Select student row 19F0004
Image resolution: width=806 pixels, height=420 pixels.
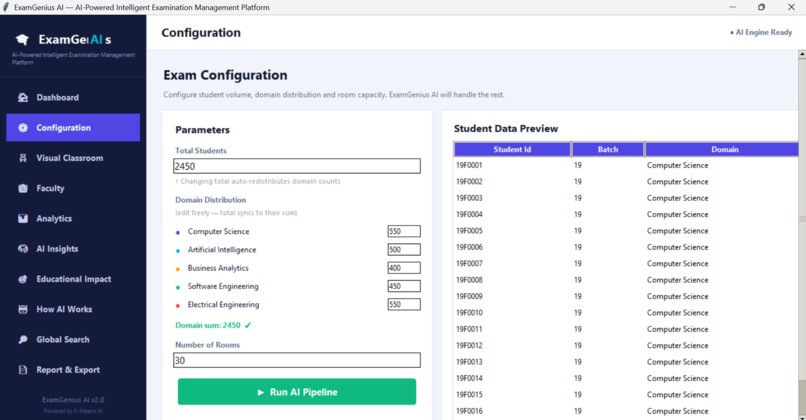pos(626,214)
